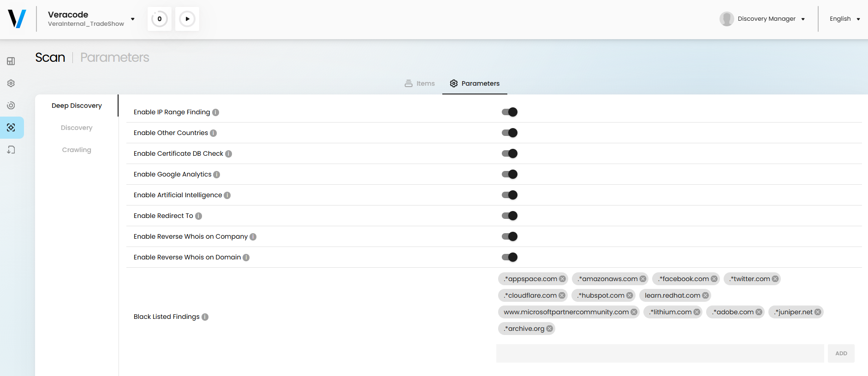
Task: Open the Discovery Manager user menu
Action: (x=762, y=19)
